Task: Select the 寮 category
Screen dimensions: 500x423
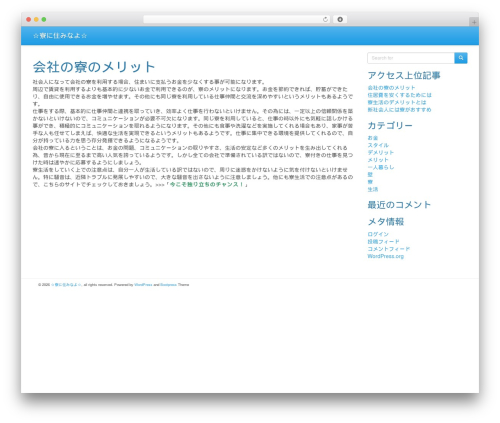Action: point(370,182)
